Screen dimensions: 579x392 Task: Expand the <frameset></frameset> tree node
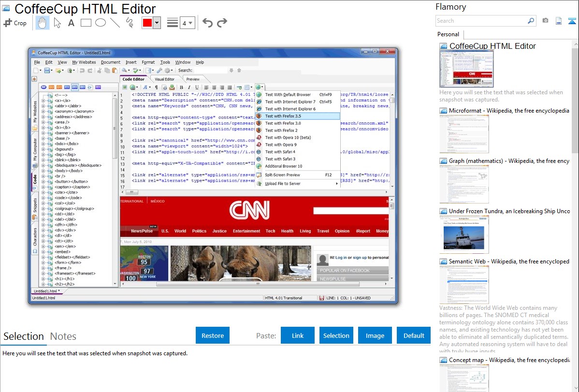tap(43, 274)
